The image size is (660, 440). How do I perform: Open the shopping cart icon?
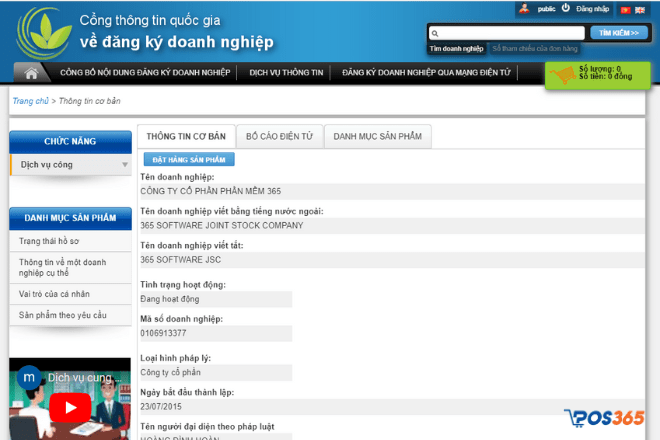click(563, 75)
